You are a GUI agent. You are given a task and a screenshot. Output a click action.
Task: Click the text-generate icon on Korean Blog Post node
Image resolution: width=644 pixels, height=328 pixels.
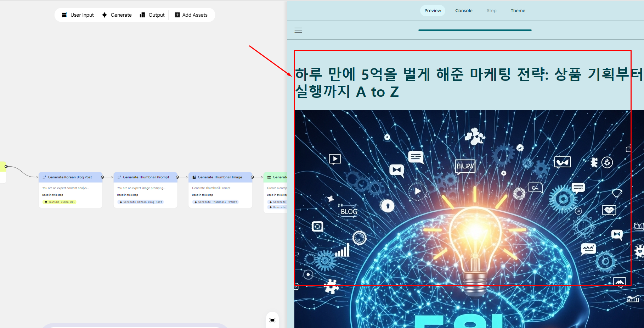pyautogui.click(x=44, y=177)
